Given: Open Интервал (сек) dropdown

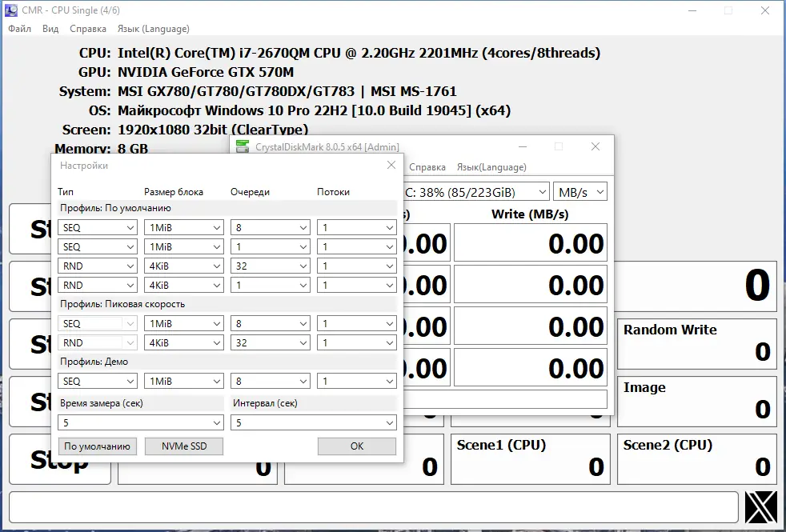Looking at the screenshot, I should pos(313,422).
